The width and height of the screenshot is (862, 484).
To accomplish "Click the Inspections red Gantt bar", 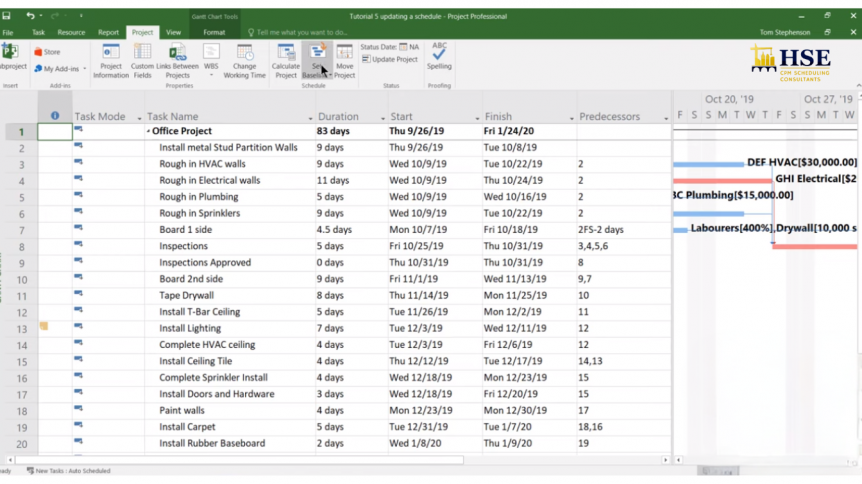I will click(815, 246).
